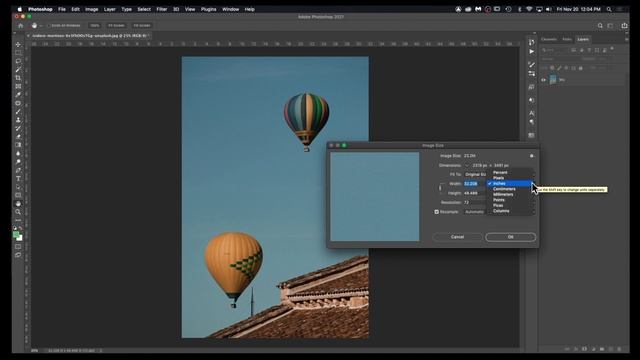Click Cancel in Image Size dialog

click(x=457, y=237)
